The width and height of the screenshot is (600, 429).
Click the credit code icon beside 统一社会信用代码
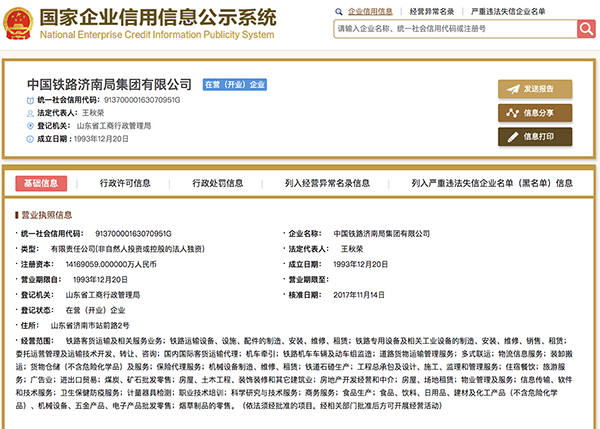pos(30,101)
